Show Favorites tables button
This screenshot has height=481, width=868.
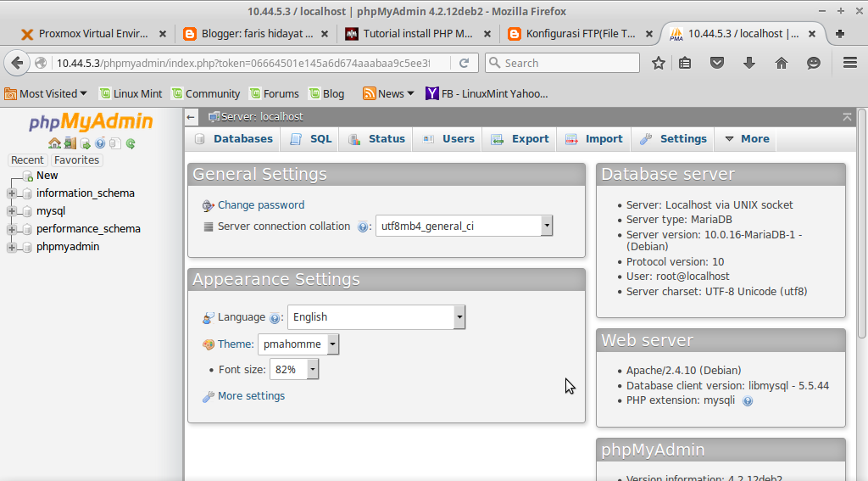coord(76,160)
